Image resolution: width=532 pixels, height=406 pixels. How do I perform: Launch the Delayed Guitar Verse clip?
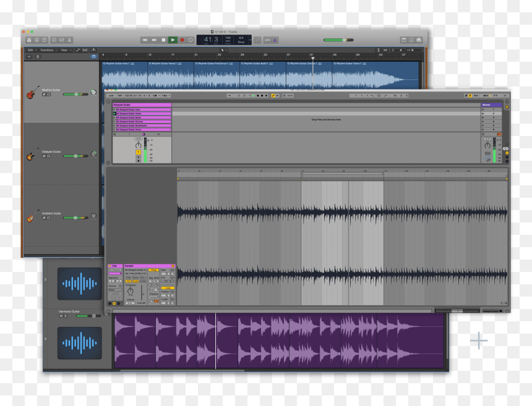tap(114, 114)
